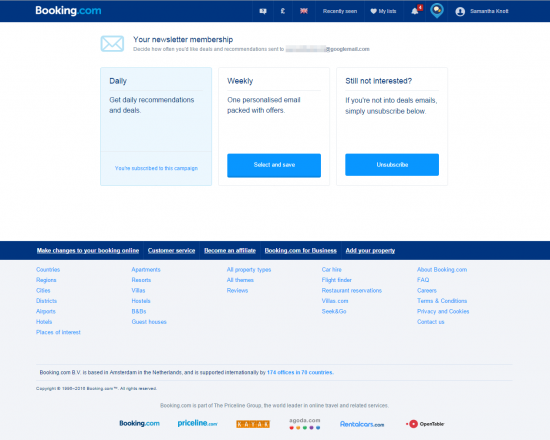Open the Rentalcars.com partner logo

(362, 424)
